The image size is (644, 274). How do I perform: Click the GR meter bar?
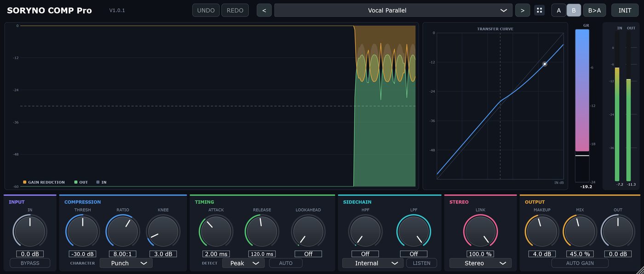point(582,105)
